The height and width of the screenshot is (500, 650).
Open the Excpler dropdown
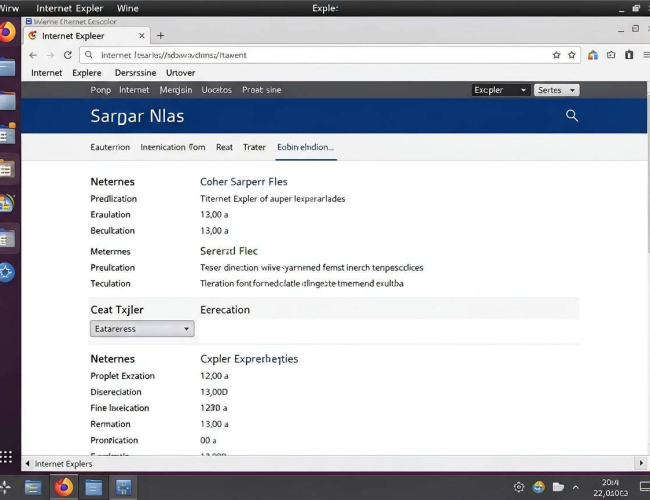click(x=500, y=90)
